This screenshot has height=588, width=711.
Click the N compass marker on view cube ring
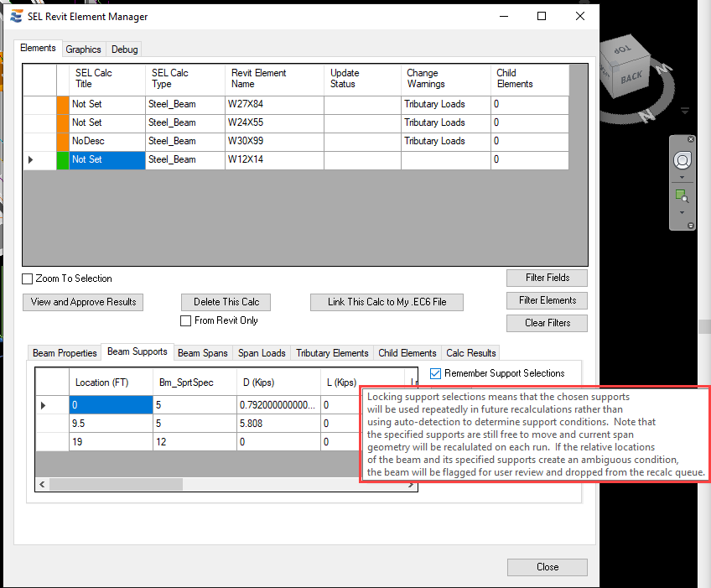click(x=647, y=115)
